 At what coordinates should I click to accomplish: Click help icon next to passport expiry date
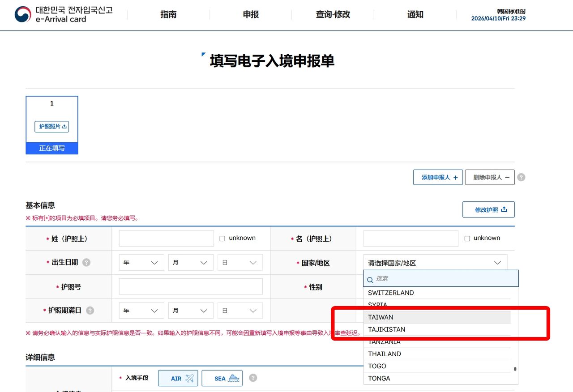pos(90,311)
